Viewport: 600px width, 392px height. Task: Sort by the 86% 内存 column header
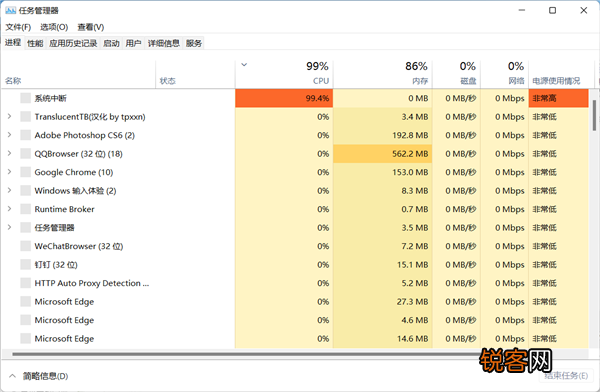tap(383, 75)
